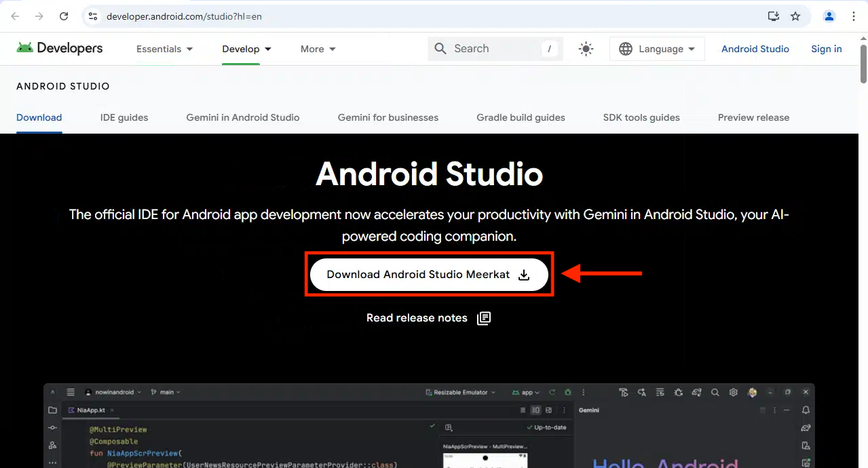Open the Chrome three-dot menu

point(854,16)
